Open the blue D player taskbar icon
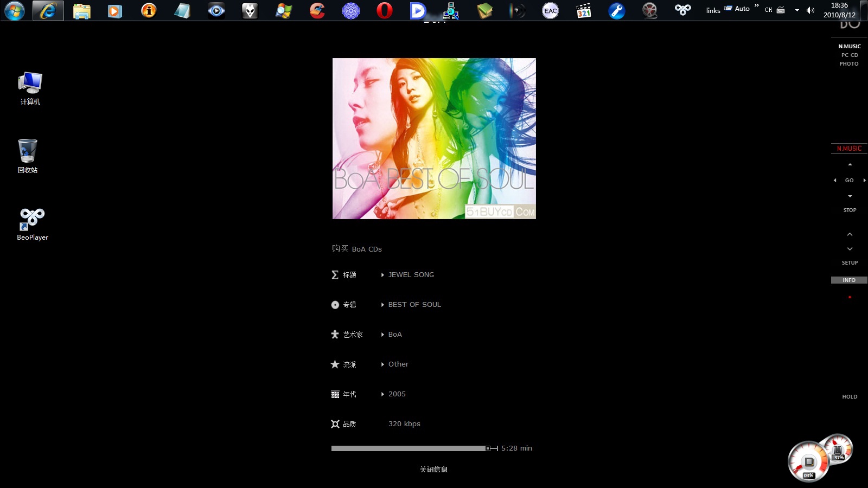868x488 pixels. tap(418, 10)
